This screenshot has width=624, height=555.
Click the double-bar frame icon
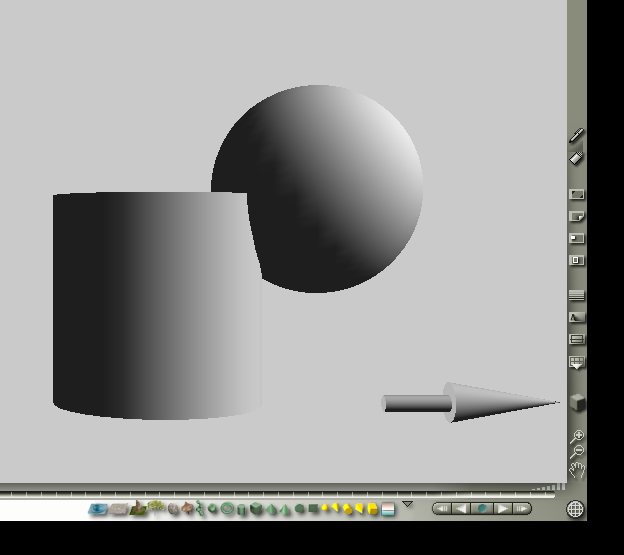click(x=577, y=339)
